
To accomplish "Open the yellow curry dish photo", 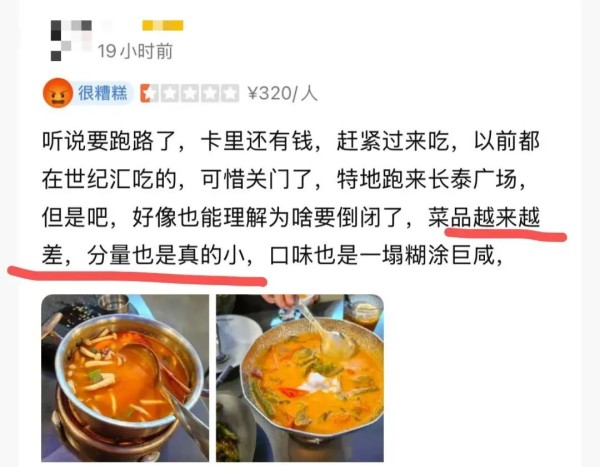I will [300, 378].
